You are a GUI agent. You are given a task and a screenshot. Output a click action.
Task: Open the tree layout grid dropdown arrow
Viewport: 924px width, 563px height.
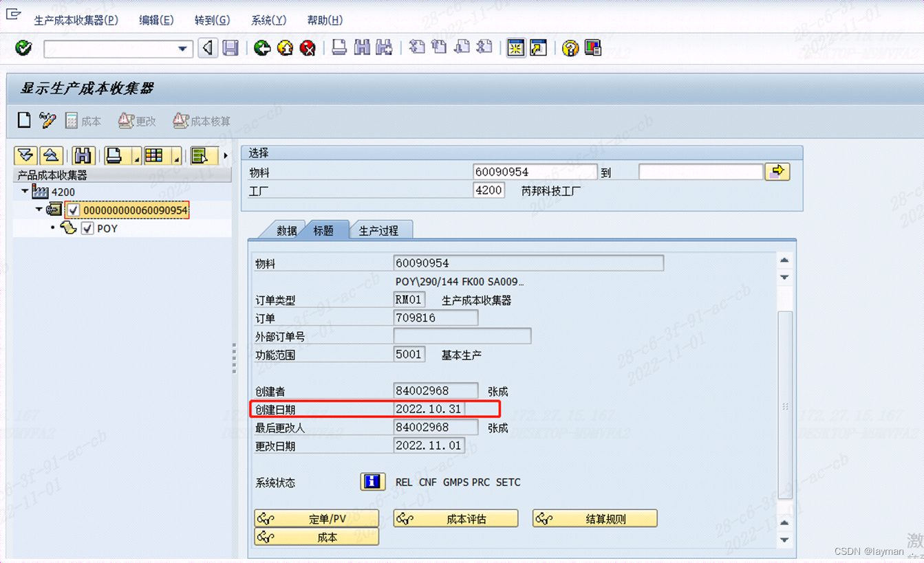[x=175, y=156]
